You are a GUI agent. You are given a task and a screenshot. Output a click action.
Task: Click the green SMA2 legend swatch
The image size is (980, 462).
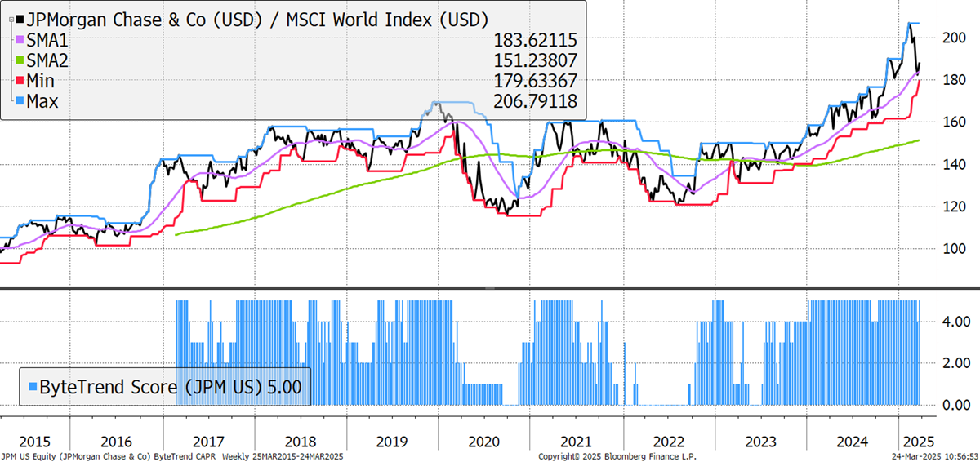click(x=21, y=60)
